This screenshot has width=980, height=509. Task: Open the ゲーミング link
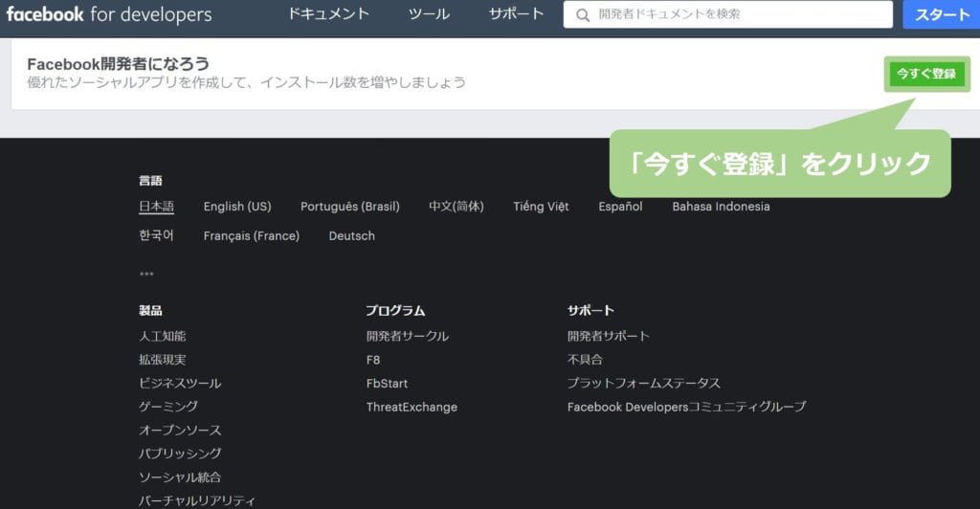click(168, 407)
